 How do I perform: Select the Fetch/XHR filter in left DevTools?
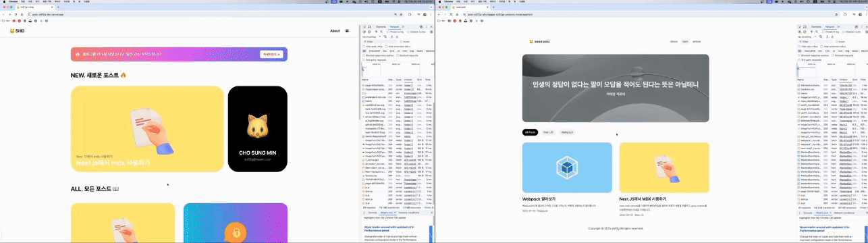[x=375, y=51]
